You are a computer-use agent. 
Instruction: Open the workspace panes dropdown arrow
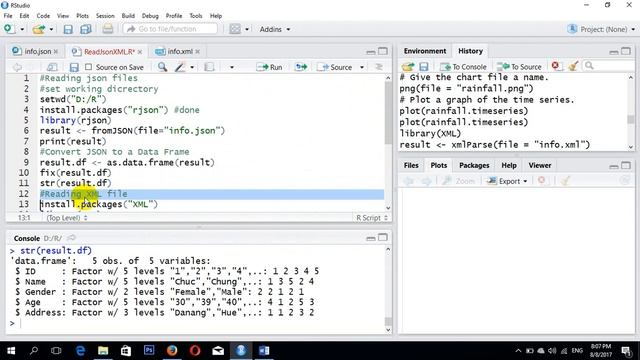pyautogui.click(x=247, y=29)
